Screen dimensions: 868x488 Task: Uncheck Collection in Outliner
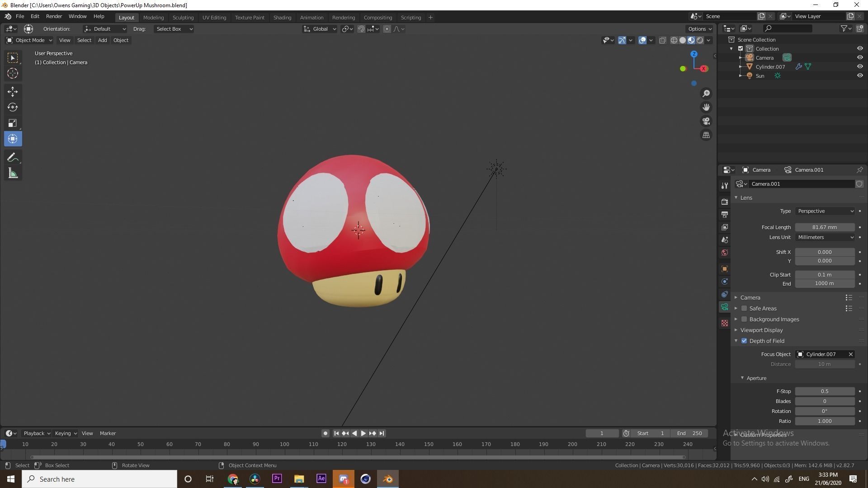741,48
